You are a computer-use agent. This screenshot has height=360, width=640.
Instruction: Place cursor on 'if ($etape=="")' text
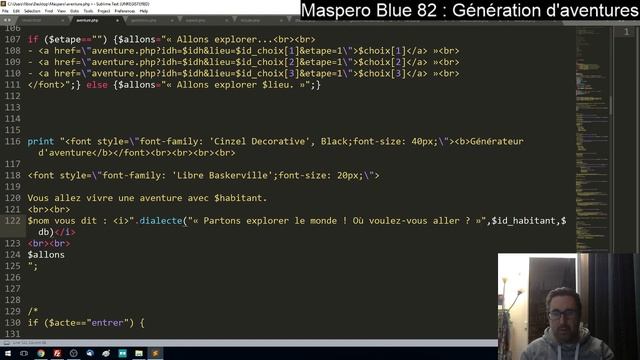(x=67, y=40)
